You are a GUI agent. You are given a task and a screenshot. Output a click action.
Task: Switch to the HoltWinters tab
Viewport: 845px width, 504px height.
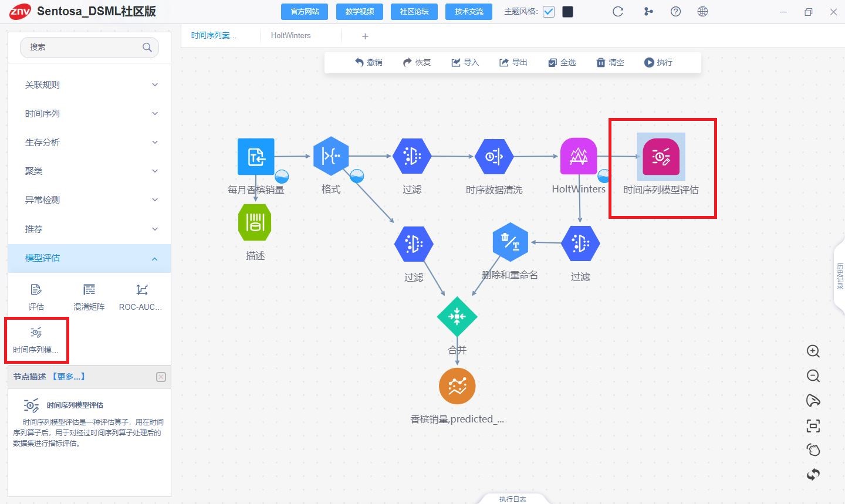(x=291, y=36)
